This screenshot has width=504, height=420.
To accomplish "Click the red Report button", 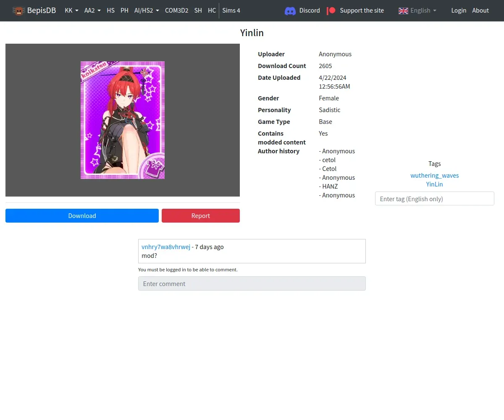I will click(201, 215).
